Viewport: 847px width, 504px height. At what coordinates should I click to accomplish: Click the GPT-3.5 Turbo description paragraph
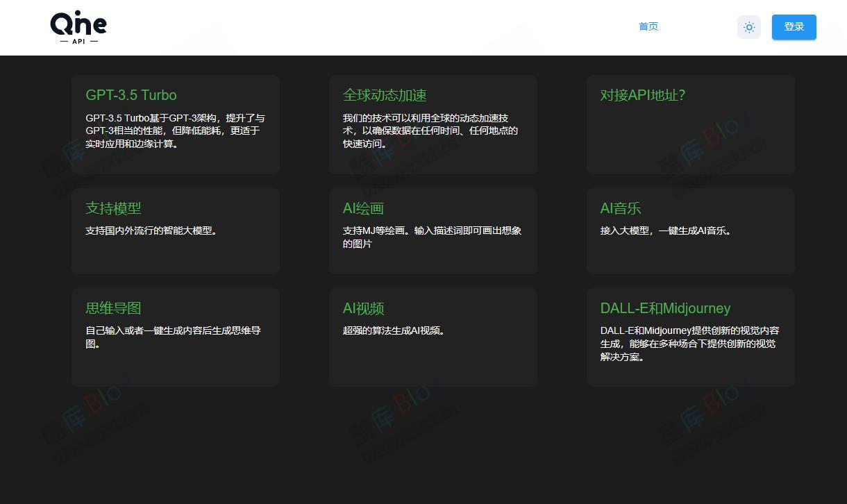[175, 131]
